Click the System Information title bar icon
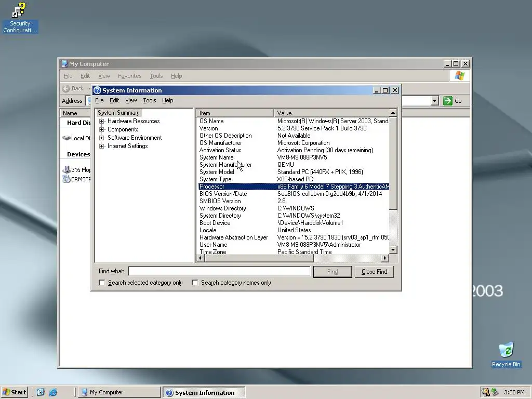 coord(97,90)
